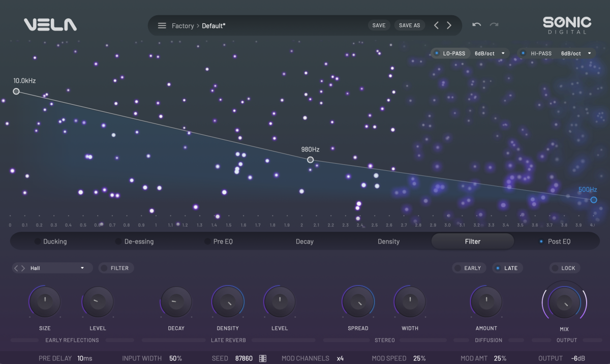Click the INPUT WIDTH 50% value
Viewport: 610px width, 364px height.
pos(175,358)
